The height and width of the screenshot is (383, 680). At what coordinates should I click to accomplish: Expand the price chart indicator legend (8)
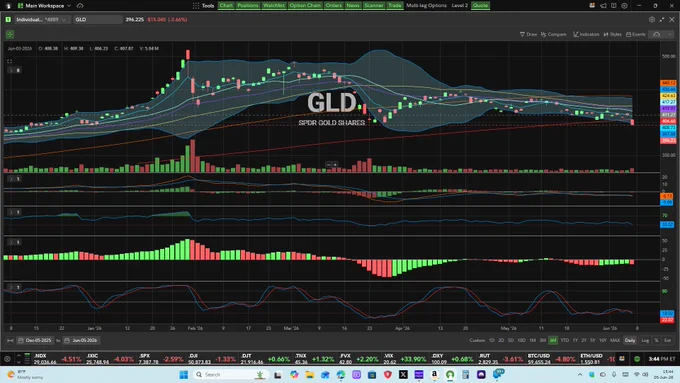pyautogui.click(x=14, y=70)
